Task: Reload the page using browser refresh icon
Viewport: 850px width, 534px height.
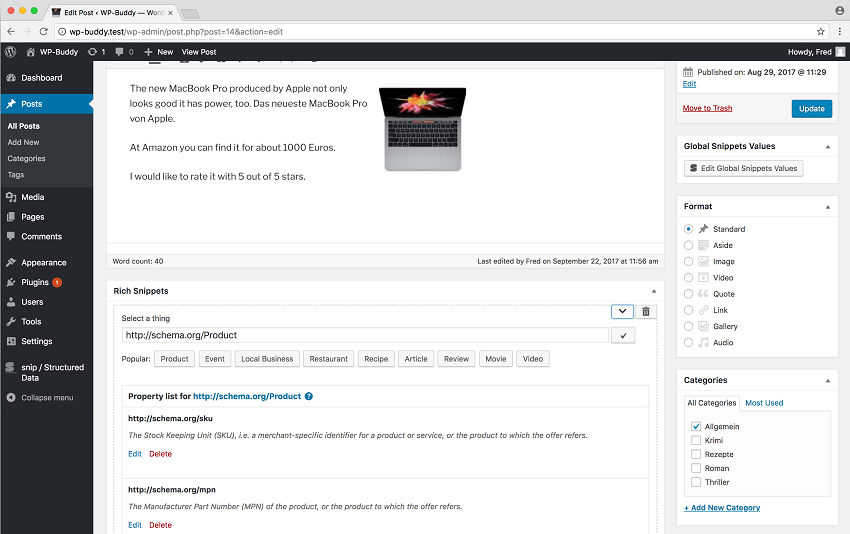Action: click(x=44, y=32)
